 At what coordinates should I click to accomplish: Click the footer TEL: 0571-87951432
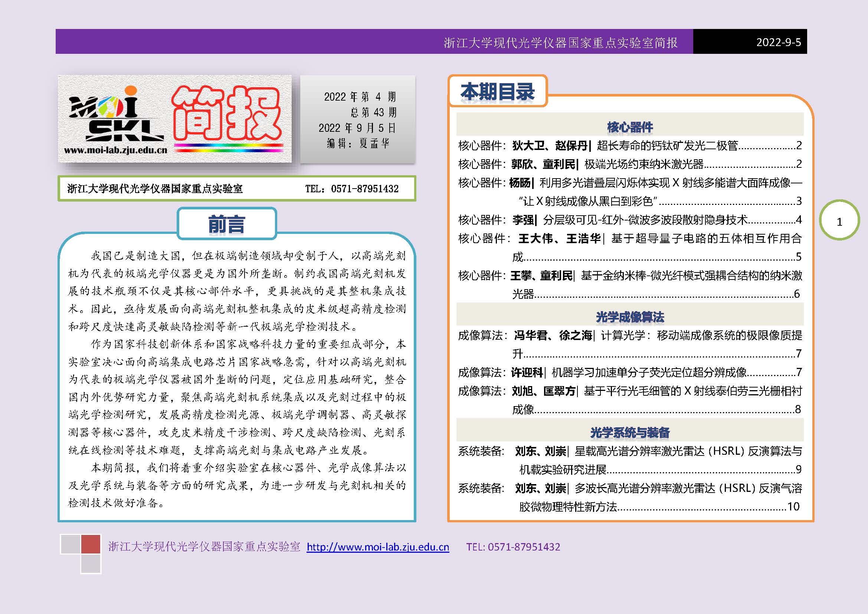(513, 547)
